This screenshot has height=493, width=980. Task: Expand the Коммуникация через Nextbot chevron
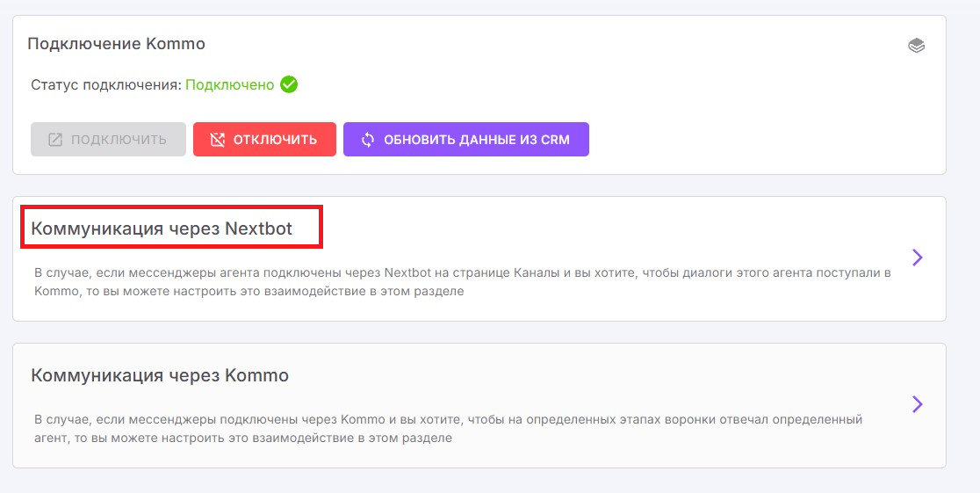[918, 257]
